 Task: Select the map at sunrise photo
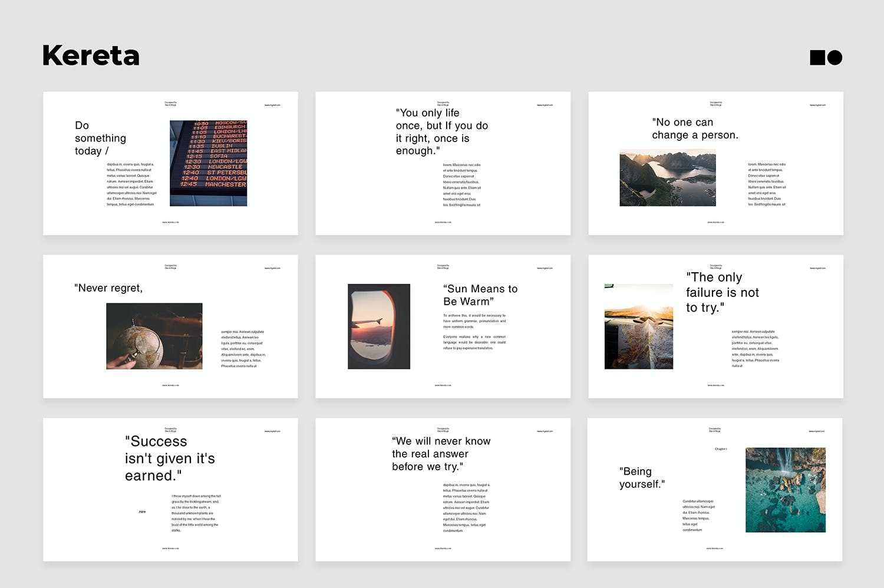638,326
